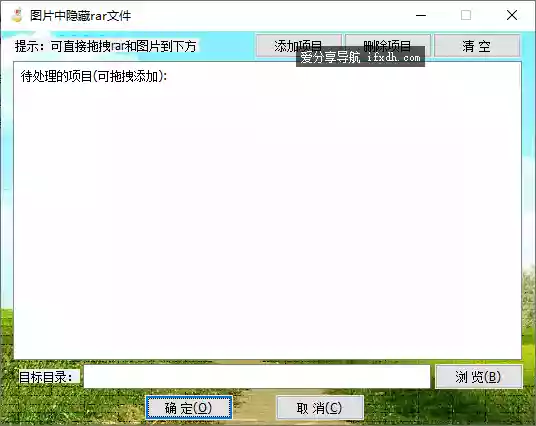Click the 目标目录: label
Screen dimensions: 536x426
click(45, 377)
